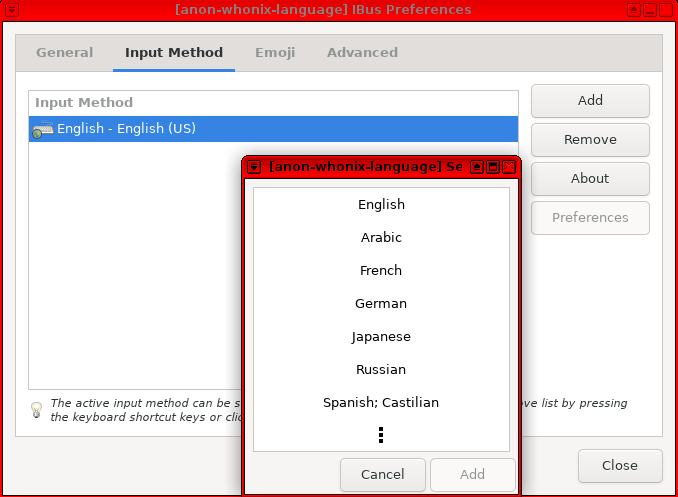Viewport: 678px width, 497px height.
Task: Close the language selection dialog
Action: click(509, 167)
